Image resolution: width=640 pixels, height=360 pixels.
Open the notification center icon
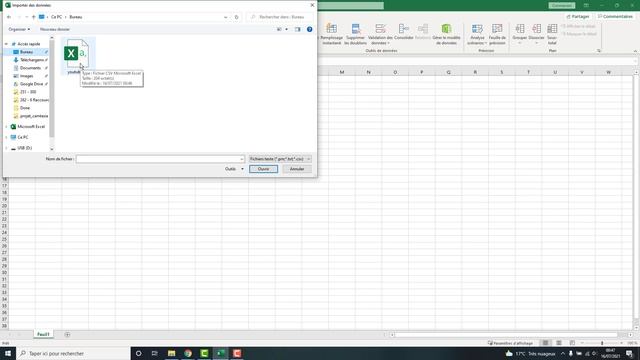[629, 353]
